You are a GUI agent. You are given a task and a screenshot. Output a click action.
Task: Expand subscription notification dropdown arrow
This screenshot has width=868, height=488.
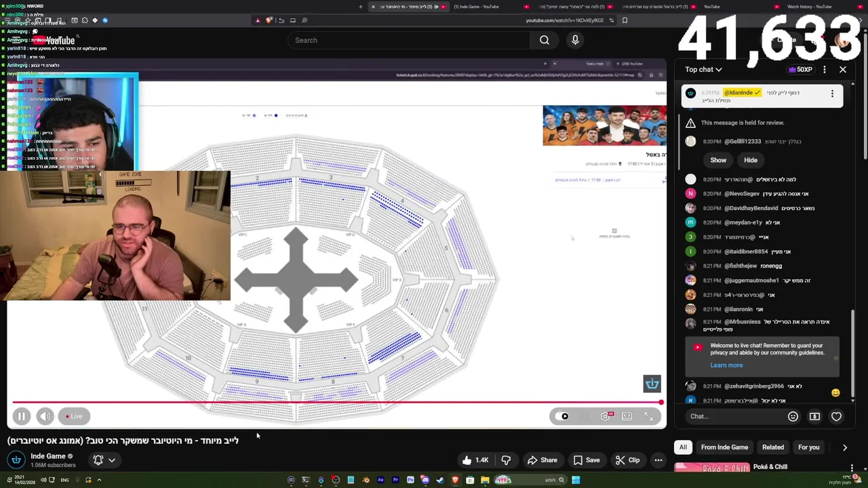coord(112,460)
